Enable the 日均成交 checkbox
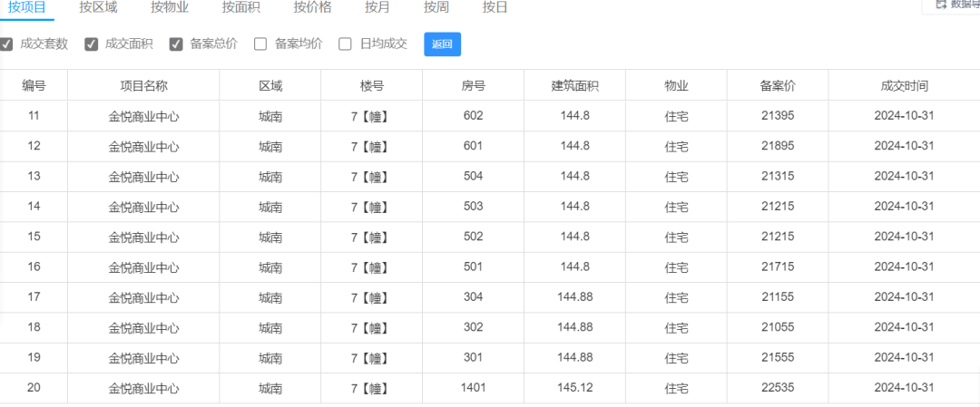This screenshot has width=980, height=407. (x=345, y=44)
